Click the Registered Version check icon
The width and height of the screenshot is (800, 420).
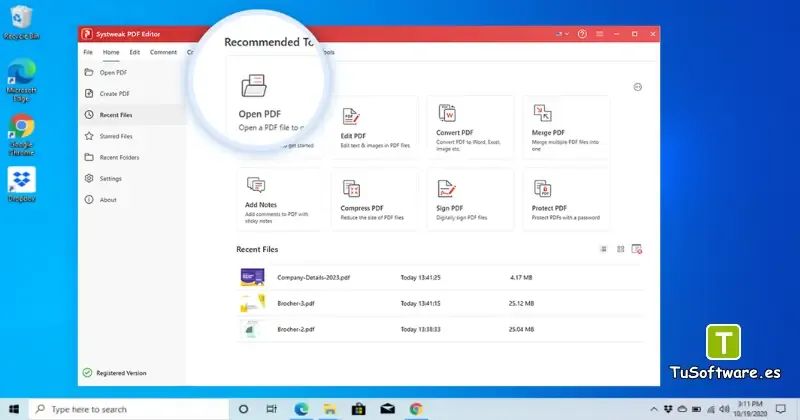point(87,373)
